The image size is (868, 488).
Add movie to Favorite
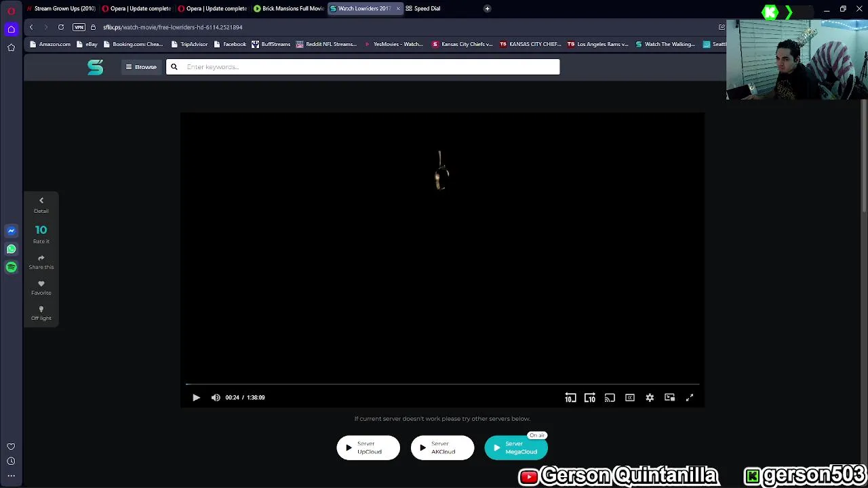(41, 288)
